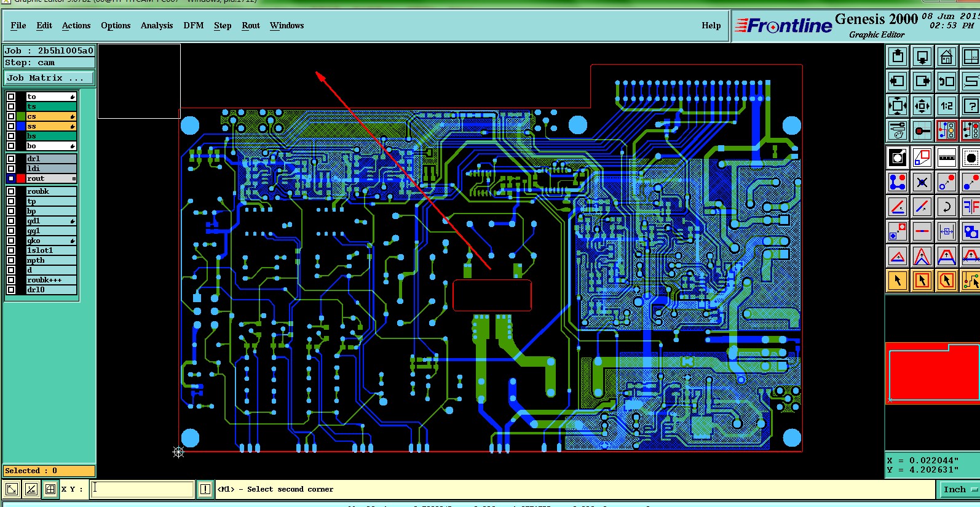980x507 pixels.
Task: Select the plain arrow select tool
Action: [898, 281]
